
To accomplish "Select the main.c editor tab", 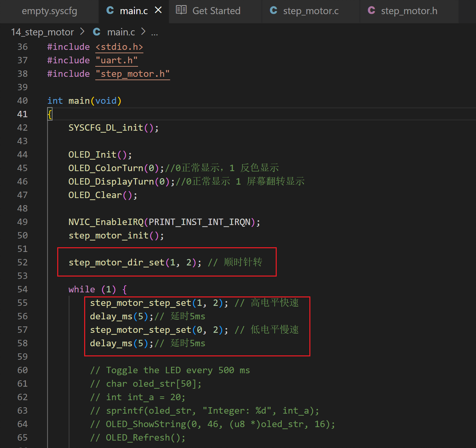I will [x=133, y=11].
